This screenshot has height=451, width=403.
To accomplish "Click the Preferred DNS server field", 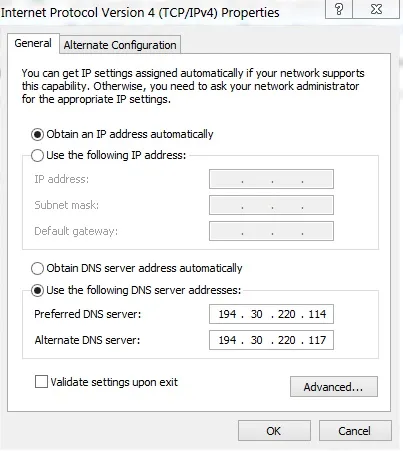I will 271,314.
